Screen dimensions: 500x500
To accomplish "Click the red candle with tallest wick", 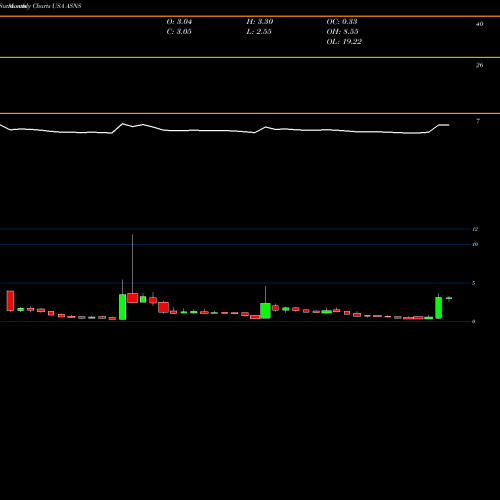I will (x=132, y=298).
